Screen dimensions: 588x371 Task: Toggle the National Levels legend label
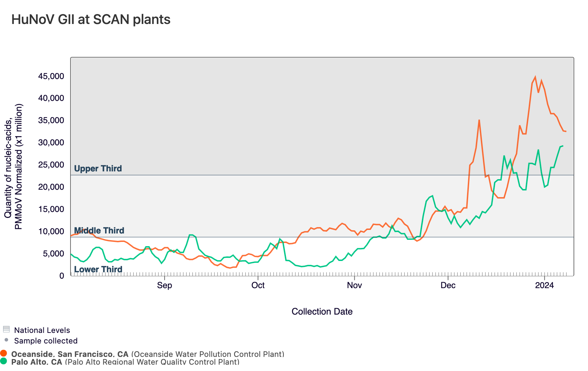42,330
